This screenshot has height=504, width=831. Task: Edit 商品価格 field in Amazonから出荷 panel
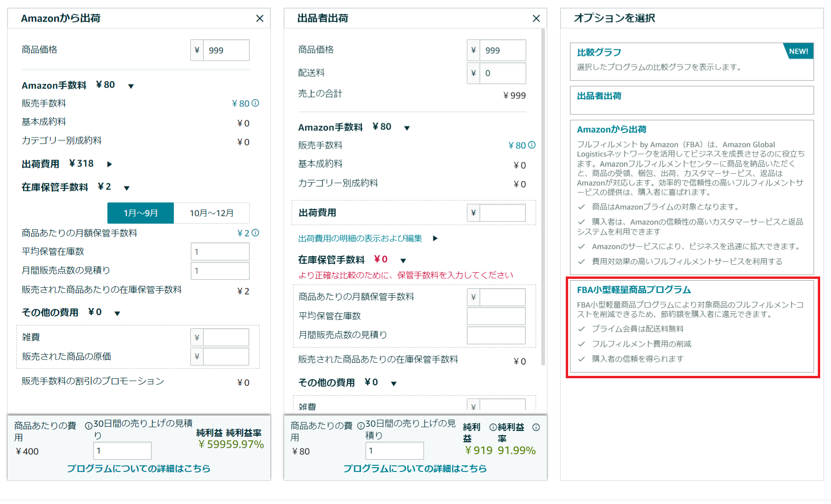[x=226, y=50]
